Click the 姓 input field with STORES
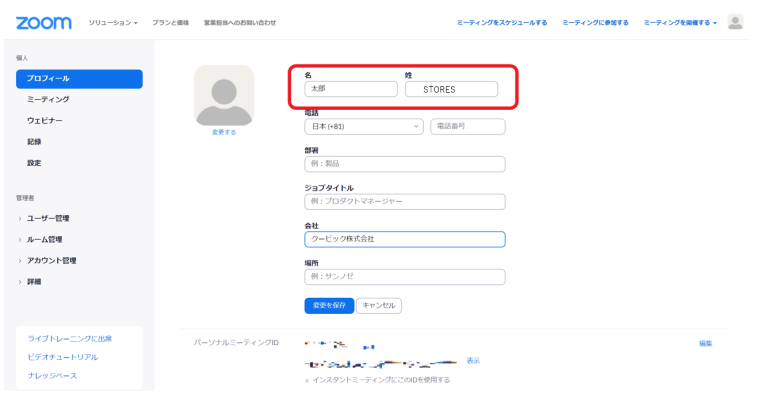Image resolution: width=768 pixels, height=406 pixels. click(x=451, y=89)
